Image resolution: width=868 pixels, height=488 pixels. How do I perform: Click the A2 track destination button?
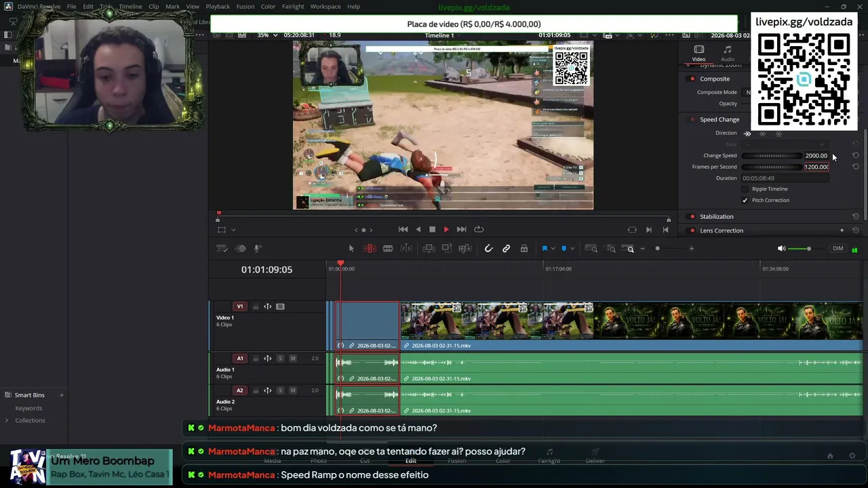(239, 391)
